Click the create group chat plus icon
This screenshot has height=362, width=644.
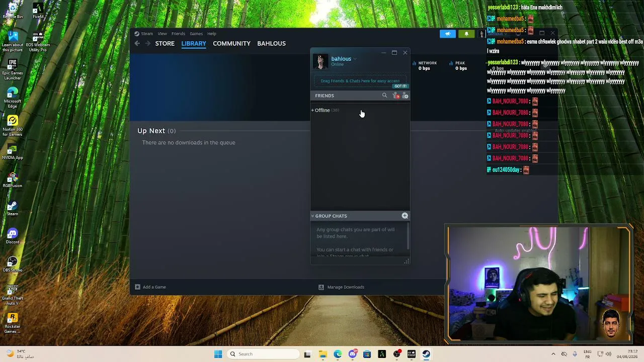pyautogui.click(x=405, y=216)
